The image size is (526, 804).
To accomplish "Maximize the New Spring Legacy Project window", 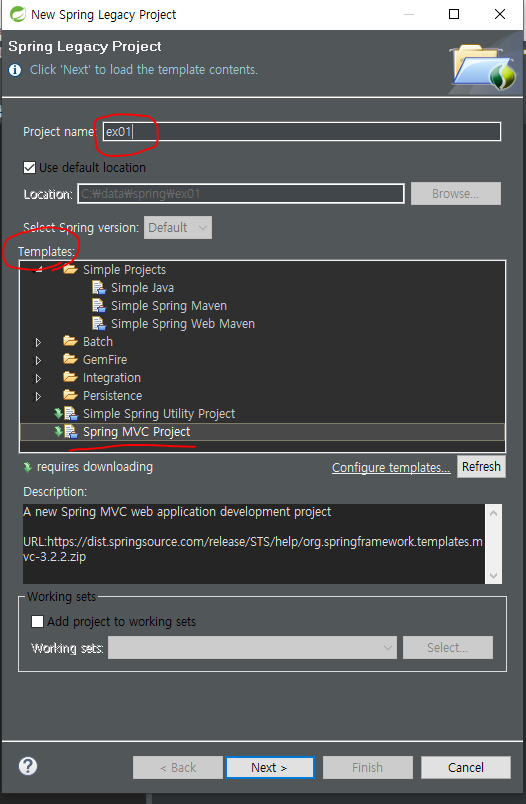I will pyautogui.click(x=454, y=14).
